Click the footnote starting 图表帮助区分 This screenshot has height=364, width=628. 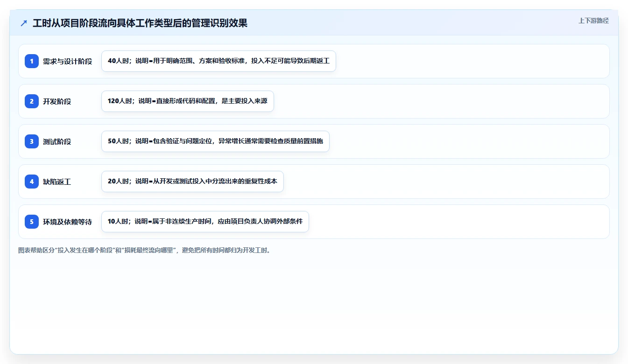pyautogui.click(x=144, y=250)
